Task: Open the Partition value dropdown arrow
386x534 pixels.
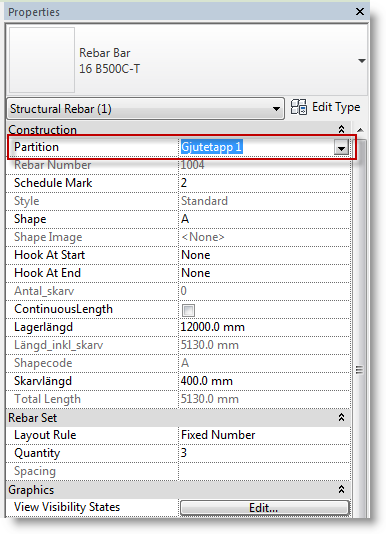Action: pos(341,148)
